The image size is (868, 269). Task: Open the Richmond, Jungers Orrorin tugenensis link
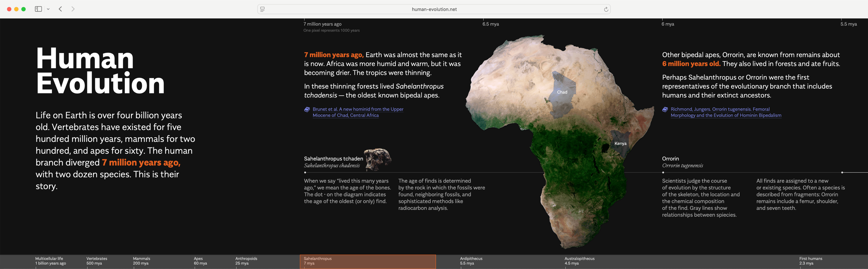(726, 112)
